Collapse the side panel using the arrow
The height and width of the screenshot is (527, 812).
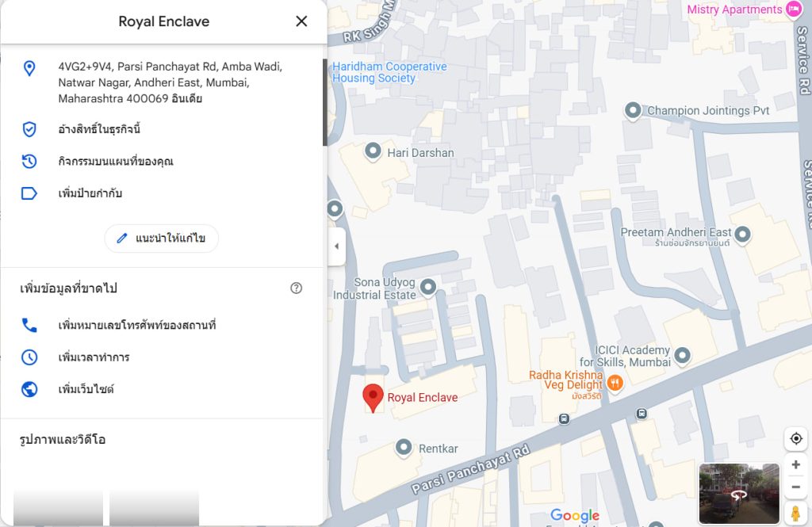(x=336, y=246)
